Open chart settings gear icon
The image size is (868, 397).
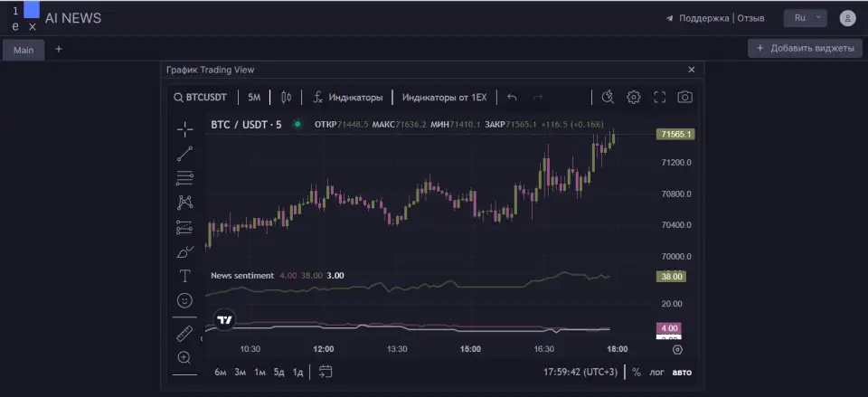633,98
